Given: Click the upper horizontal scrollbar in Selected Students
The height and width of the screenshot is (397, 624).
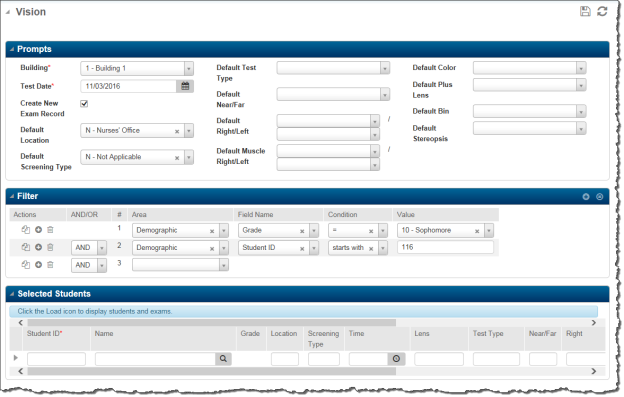Looking at the screenshot, I should coord(212,323).
